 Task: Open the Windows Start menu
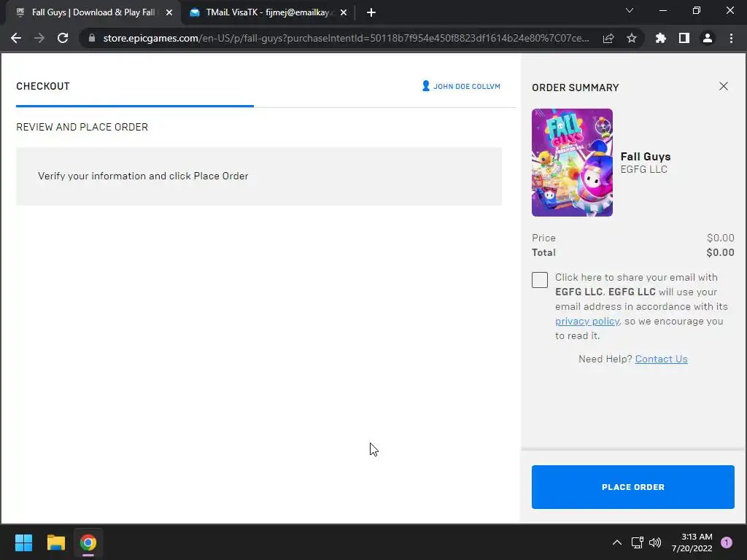(x=23, y=542)
